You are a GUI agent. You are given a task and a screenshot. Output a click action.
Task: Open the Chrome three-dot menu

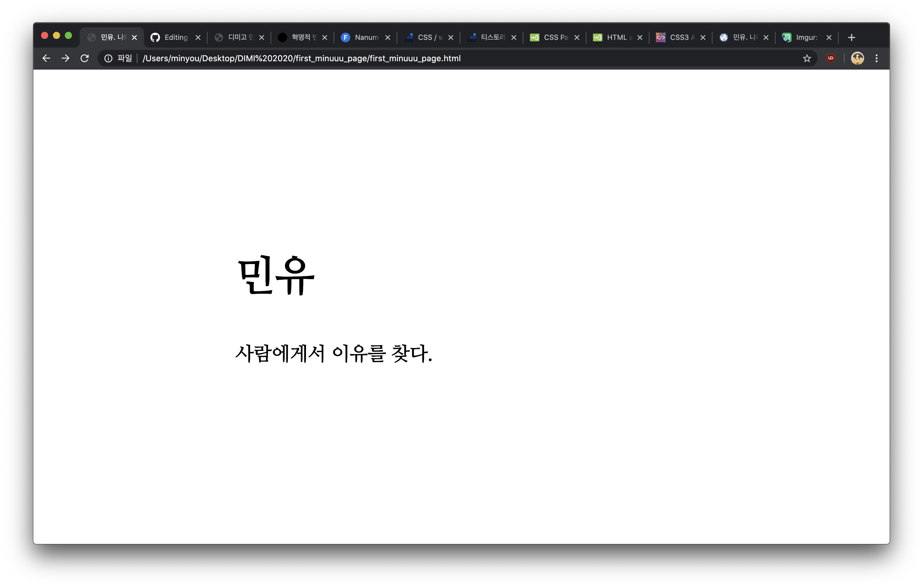(x=877, y=58)
